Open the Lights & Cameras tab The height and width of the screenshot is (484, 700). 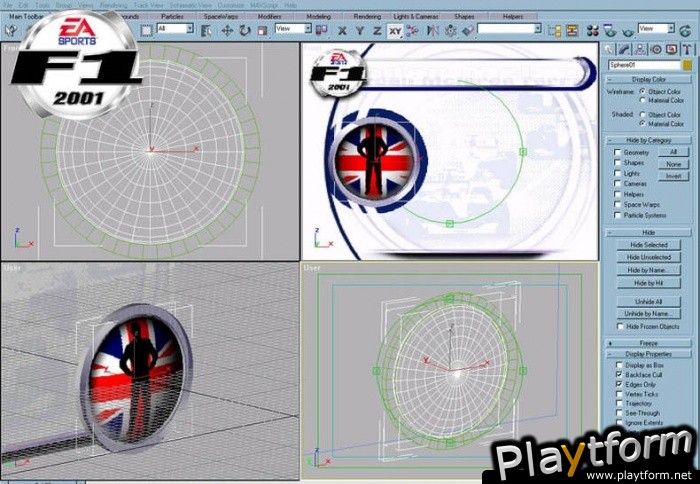(x=416, y=17)
